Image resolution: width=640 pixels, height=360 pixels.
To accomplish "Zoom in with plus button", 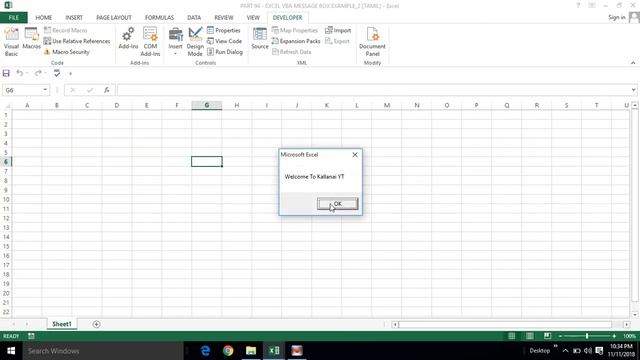I will 614,336.
